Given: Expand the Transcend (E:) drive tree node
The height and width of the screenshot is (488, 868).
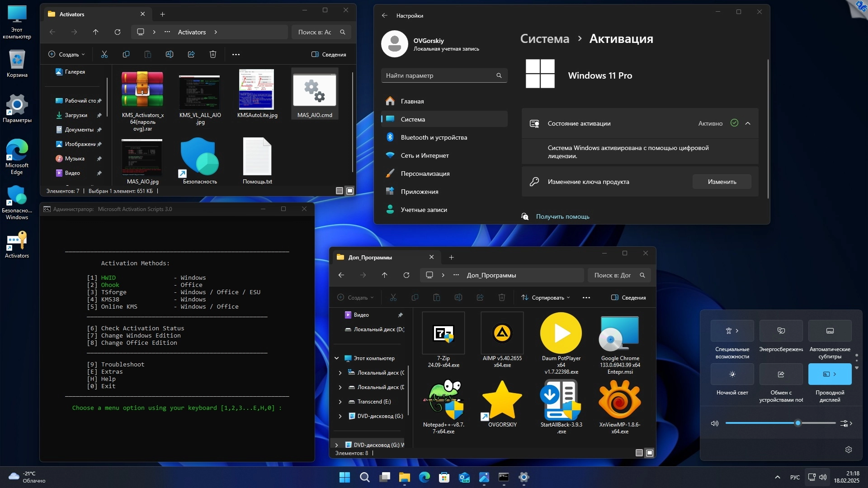Looking at the screenshot, I should tap(340, 402).
